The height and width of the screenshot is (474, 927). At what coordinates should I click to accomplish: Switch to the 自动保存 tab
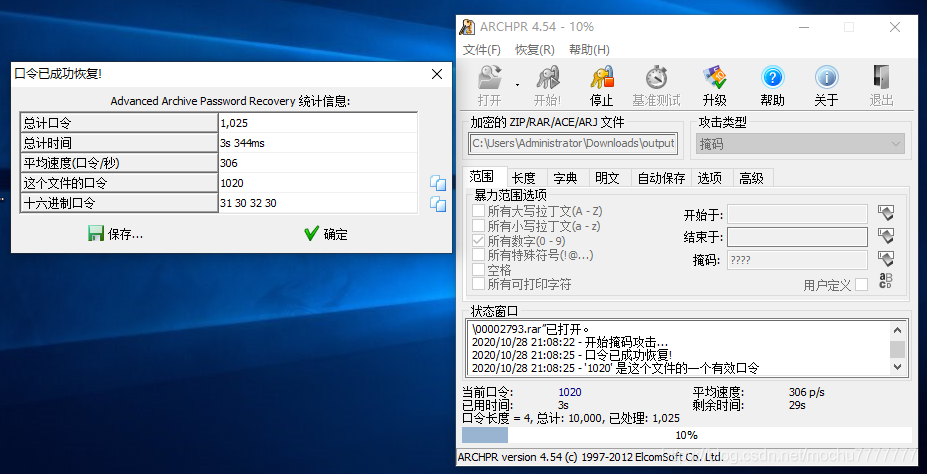(661, 178)
